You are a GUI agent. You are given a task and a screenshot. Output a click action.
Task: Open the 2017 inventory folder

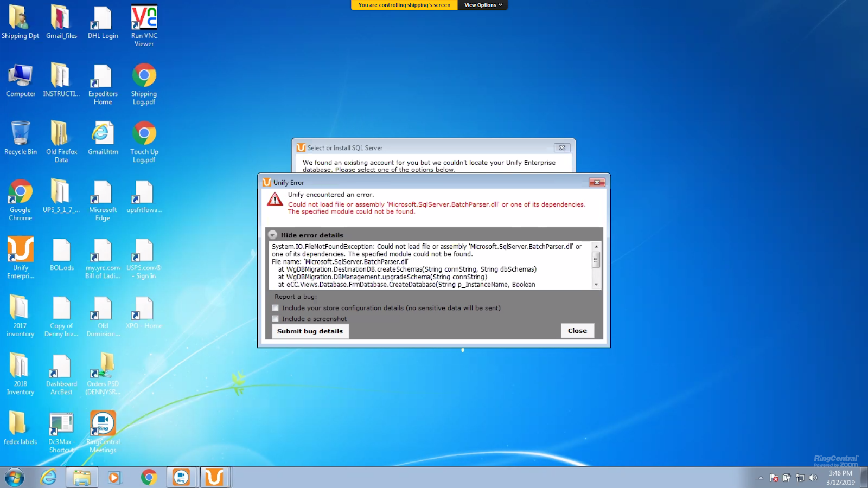(20, 316)
